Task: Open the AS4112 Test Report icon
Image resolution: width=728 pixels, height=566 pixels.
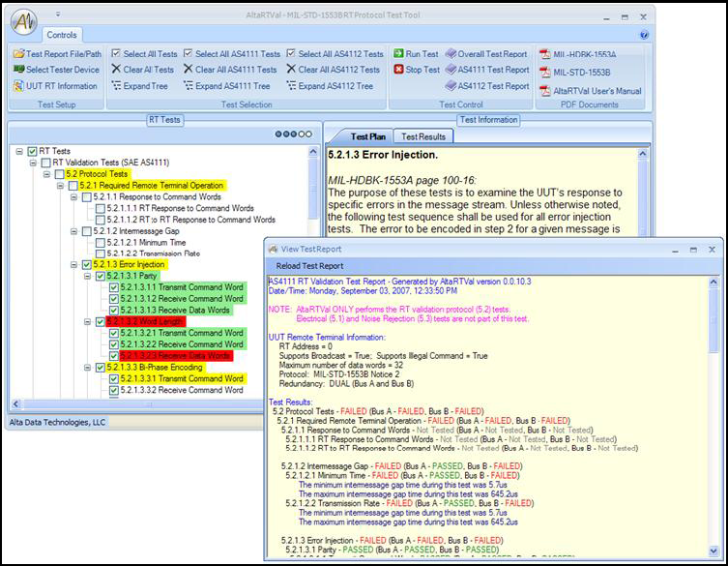Action: (x=451, y=86)
